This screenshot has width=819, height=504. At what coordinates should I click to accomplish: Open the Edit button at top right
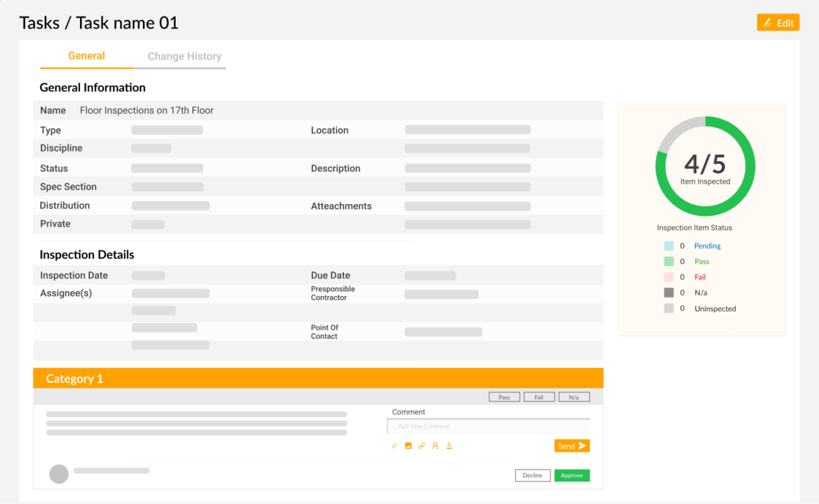coord(778,23)
